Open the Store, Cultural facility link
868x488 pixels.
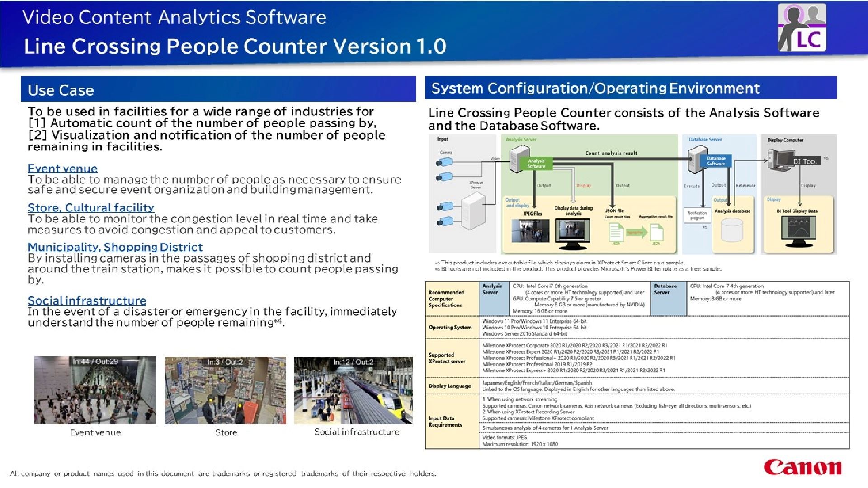pos(91,208)
